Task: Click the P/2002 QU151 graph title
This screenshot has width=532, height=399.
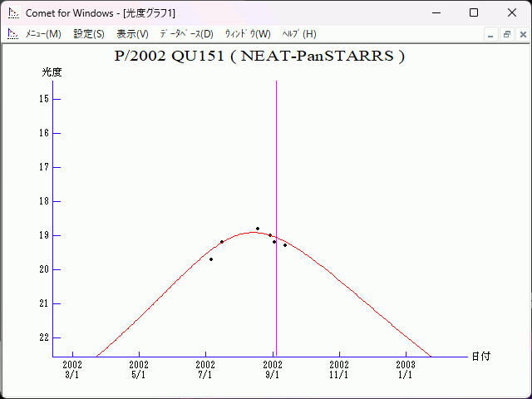Action: (x=259, y=57)
